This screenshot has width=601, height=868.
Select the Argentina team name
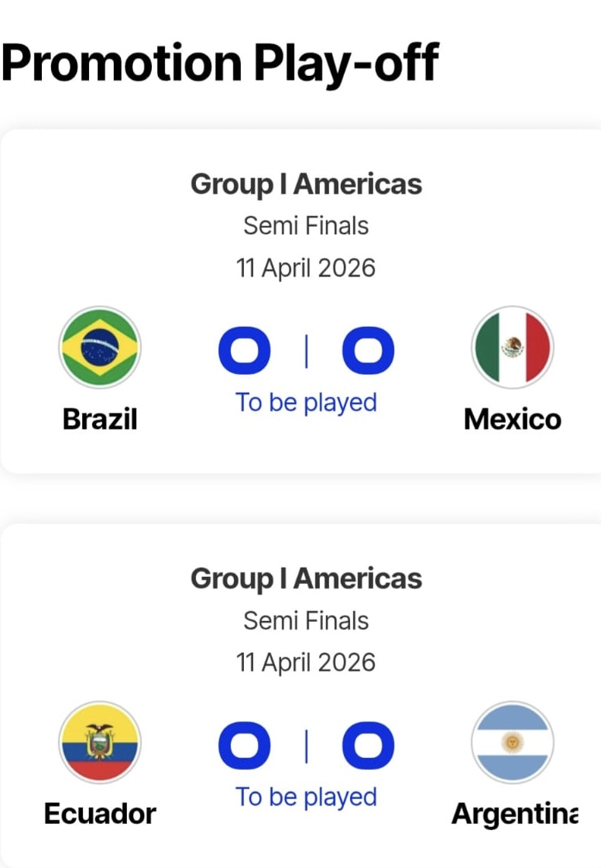click(514, 814)
